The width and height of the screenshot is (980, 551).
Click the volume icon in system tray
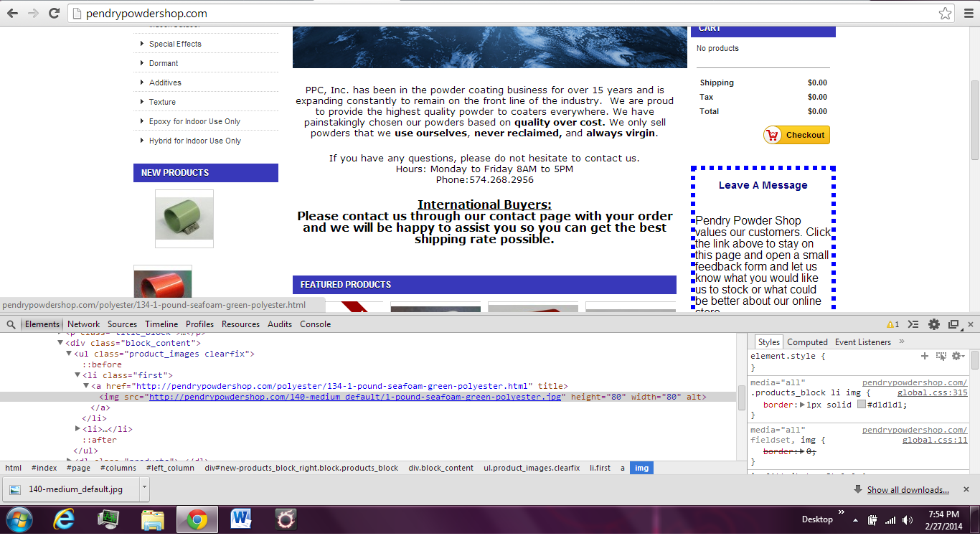tap(908, 520)
